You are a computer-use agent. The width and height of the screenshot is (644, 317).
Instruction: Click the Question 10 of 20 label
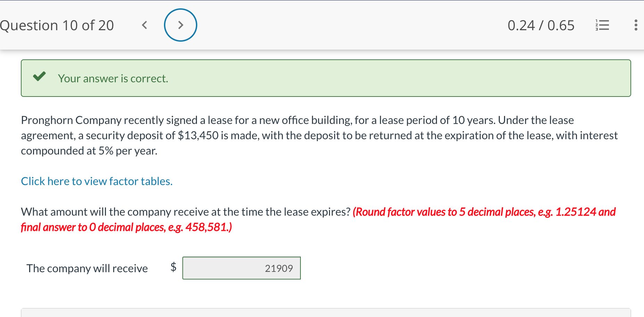pyautogui.click(x=57, y=25)
